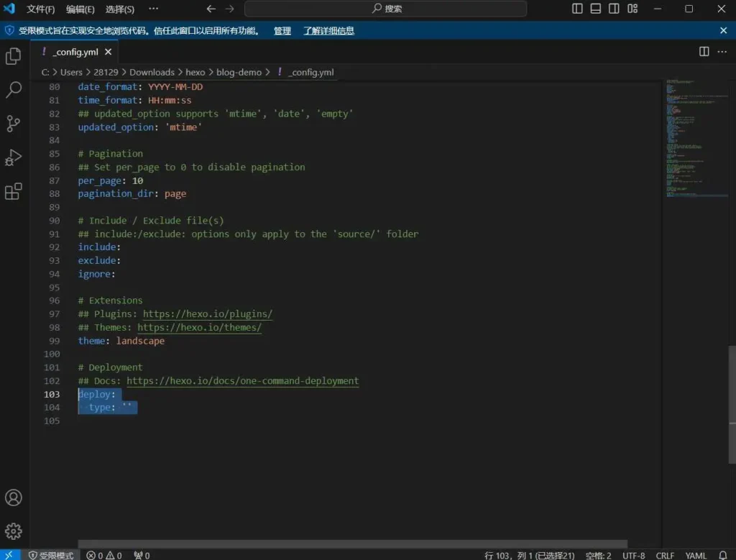Open the Extensions view
This screenshot has height=560, width=736.
click(14, 191)
